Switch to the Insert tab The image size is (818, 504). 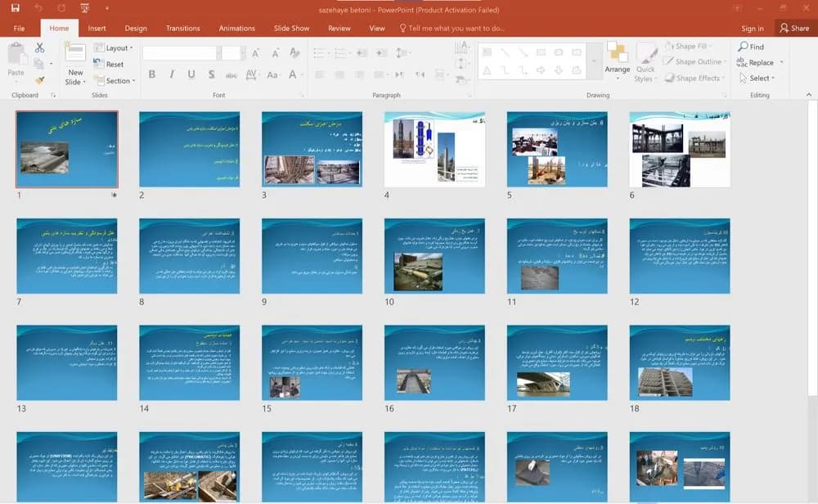coord(97,28)
